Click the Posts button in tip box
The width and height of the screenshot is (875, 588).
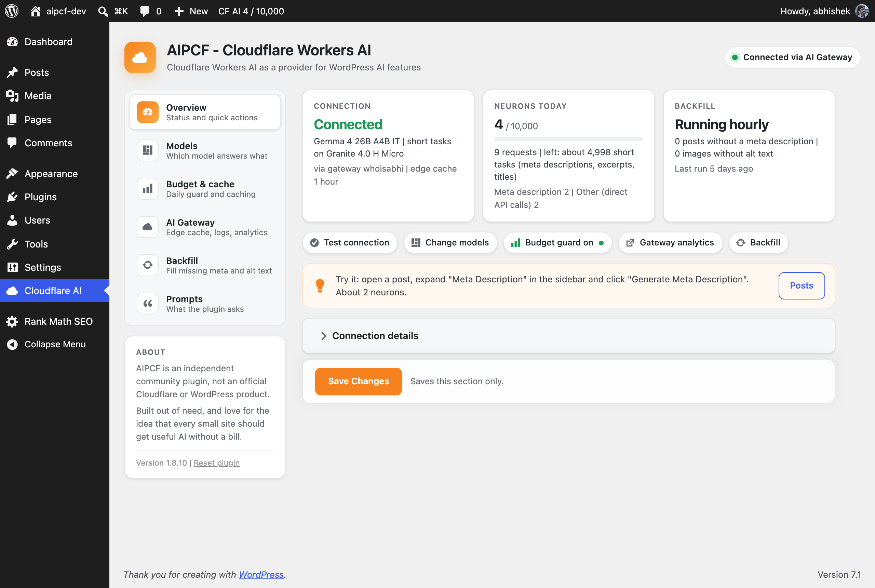coord(801,285)
